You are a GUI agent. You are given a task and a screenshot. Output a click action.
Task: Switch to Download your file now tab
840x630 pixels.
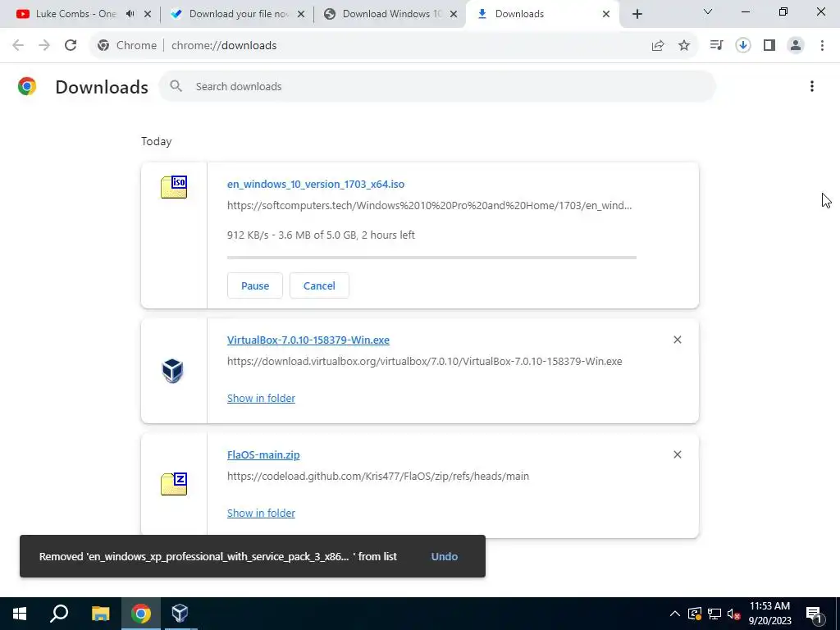tap(239, 14)
